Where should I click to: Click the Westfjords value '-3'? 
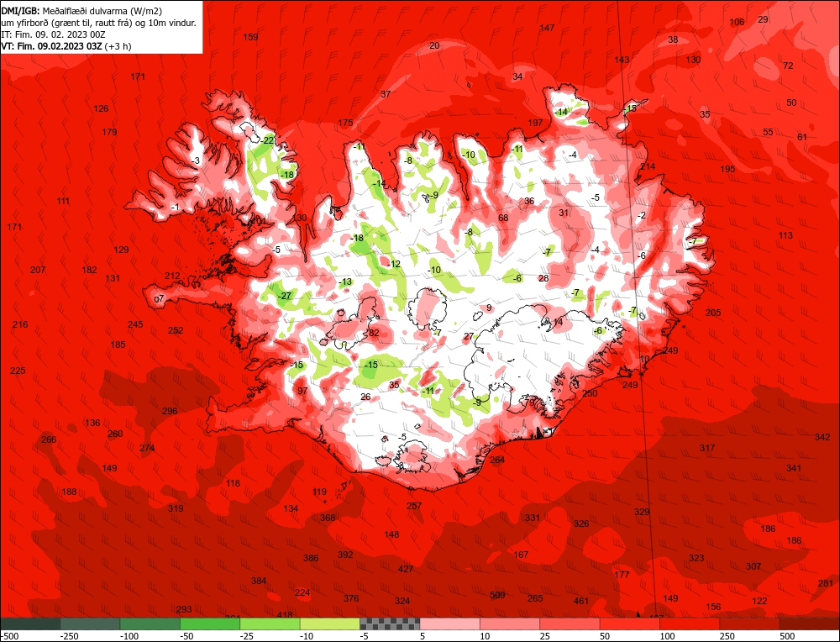(196, 160)
